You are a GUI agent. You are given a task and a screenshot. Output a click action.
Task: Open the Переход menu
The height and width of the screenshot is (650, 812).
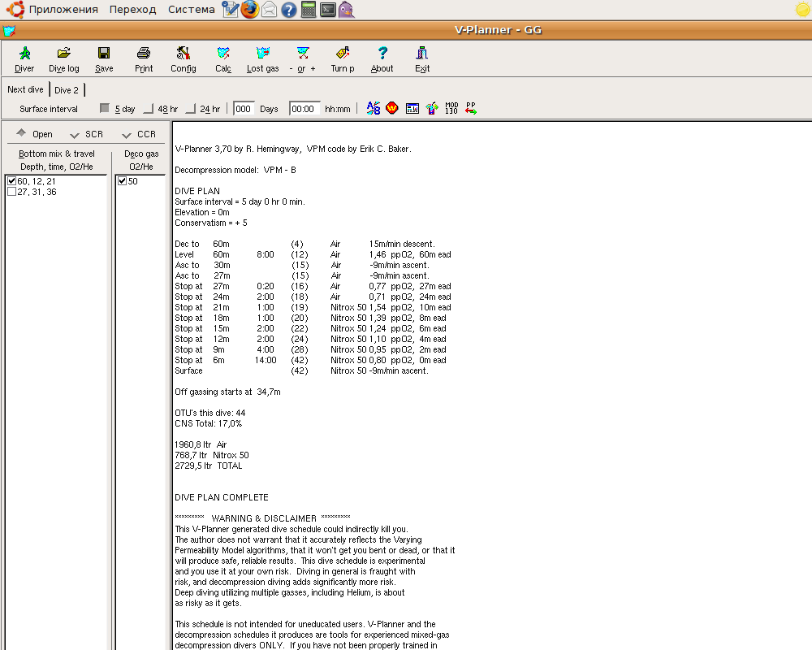(132, 9)
